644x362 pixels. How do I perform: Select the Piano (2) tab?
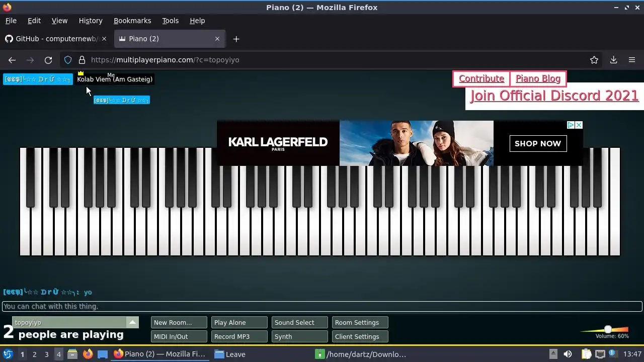(170, 39)
